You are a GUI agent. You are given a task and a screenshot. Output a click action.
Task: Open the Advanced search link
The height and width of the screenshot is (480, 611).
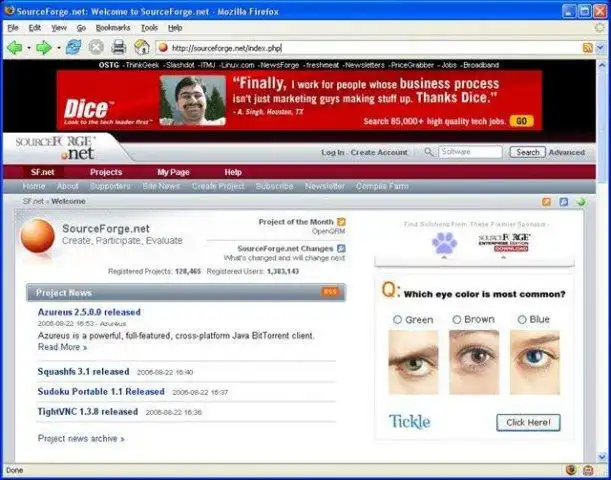[x=567, y=152]
